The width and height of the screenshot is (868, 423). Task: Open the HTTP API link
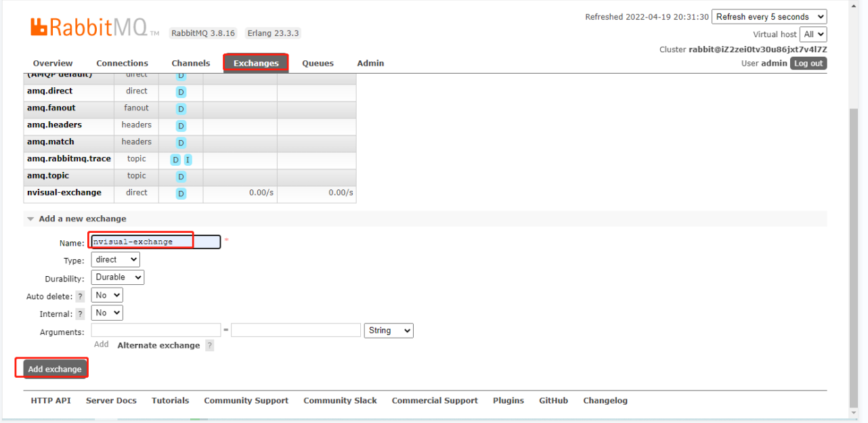click(x=51, y=401)
